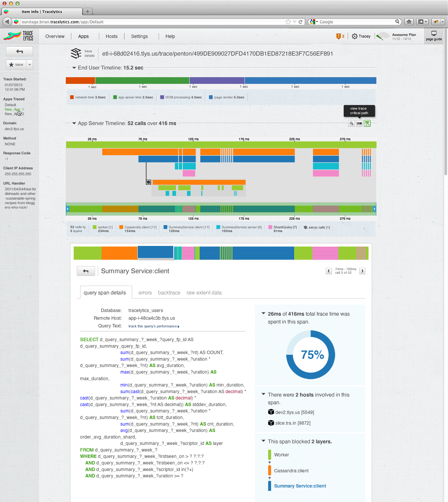Viewport: 448px width, 502px height.
Task: Open the Overview menu
Action: coord(55,36)
